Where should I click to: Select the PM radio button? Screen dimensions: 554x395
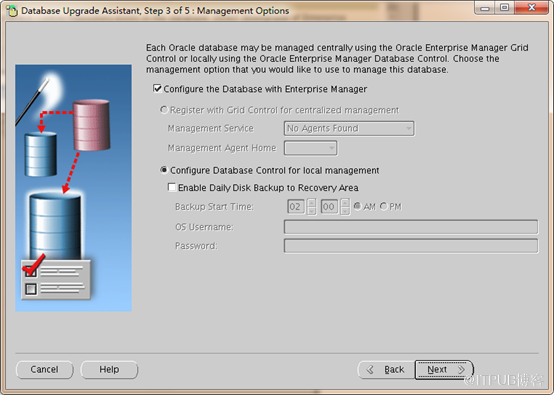[383, 206]
